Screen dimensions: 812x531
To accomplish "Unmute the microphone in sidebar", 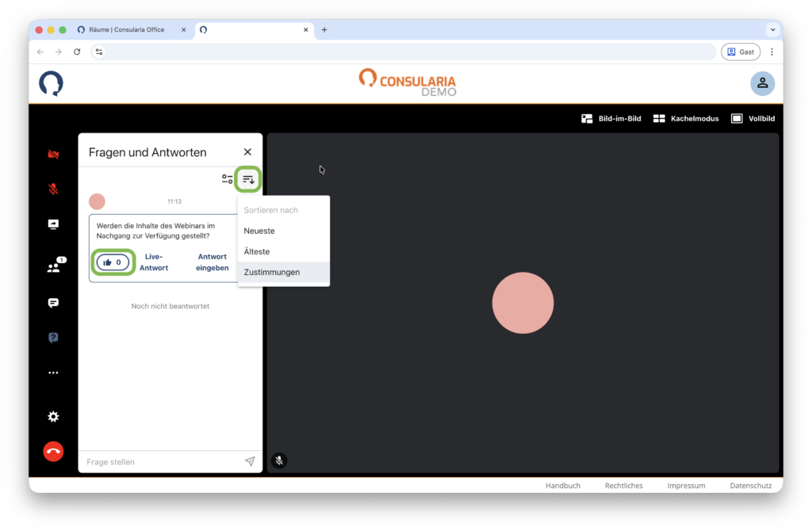I will click(53, 189).
